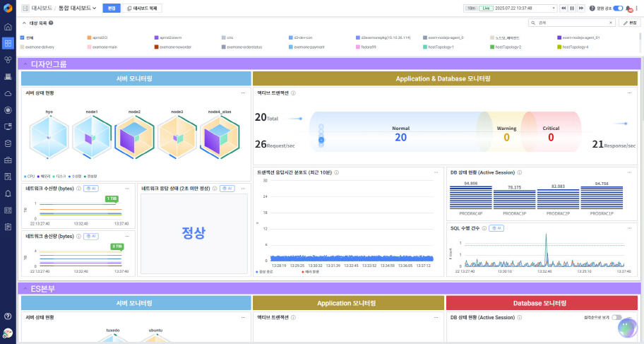Select the dashboard grid icon in the sidebar

pyautogui.click(x=8, y=43)
